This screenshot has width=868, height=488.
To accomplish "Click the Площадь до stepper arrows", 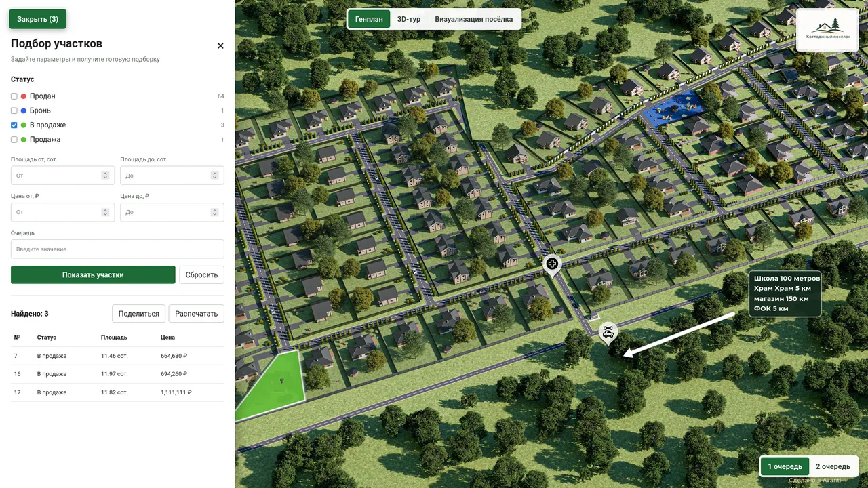I will pyautogui.click(x=215, y=176).
